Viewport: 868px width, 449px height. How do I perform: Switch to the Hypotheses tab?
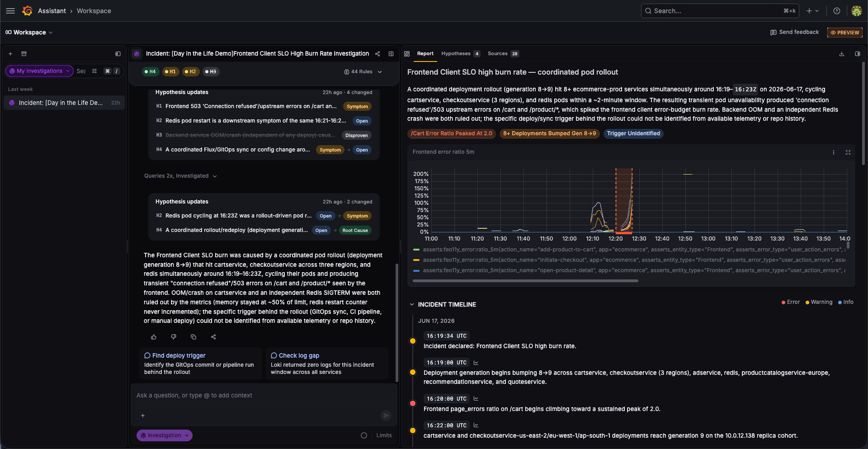point(461,54)
